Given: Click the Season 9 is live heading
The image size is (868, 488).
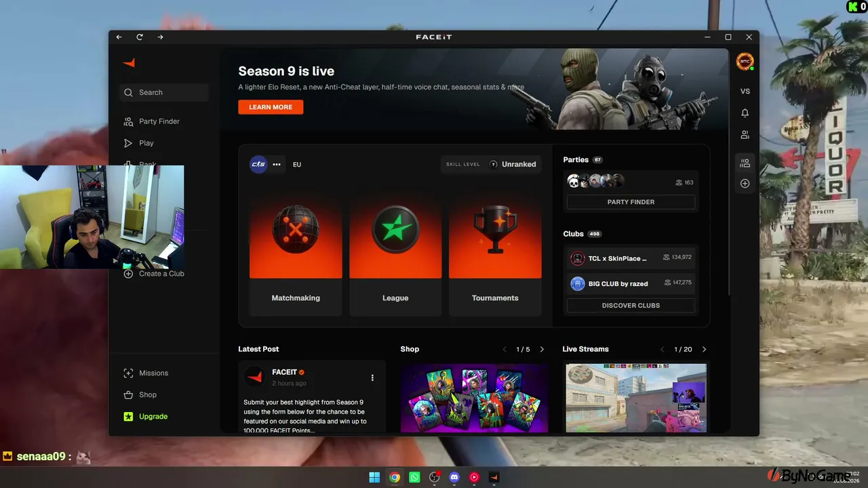Looking at the screenshot, I should pos(286,71).
